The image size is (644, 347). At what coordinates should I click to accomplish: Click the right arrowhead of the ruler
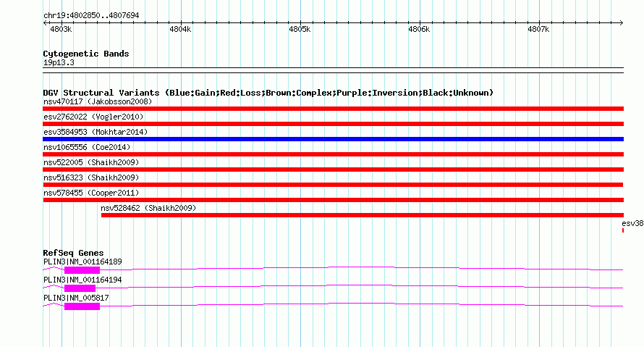pyautogui.click(x=622, y=22)
